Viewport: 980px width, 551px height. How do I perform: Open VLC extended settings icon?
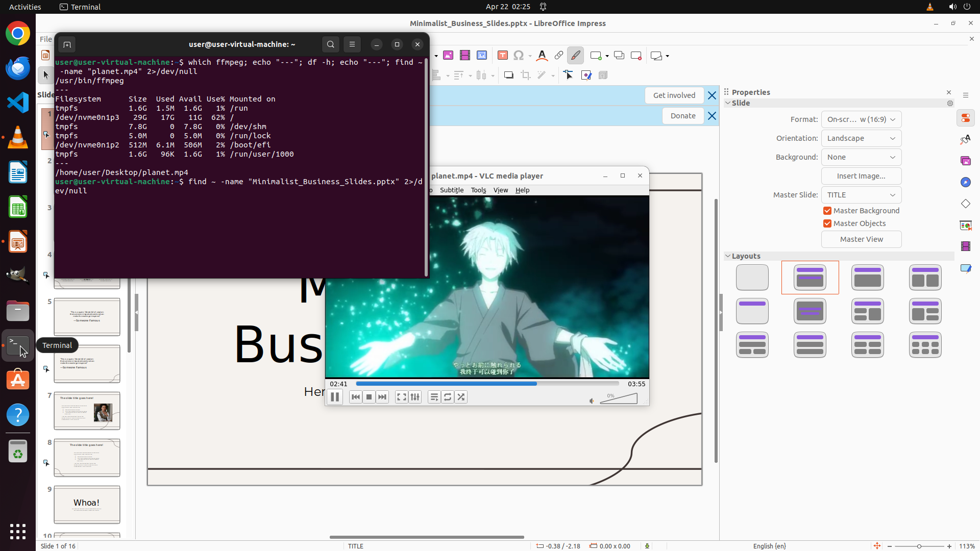click(x=415, y=397)
